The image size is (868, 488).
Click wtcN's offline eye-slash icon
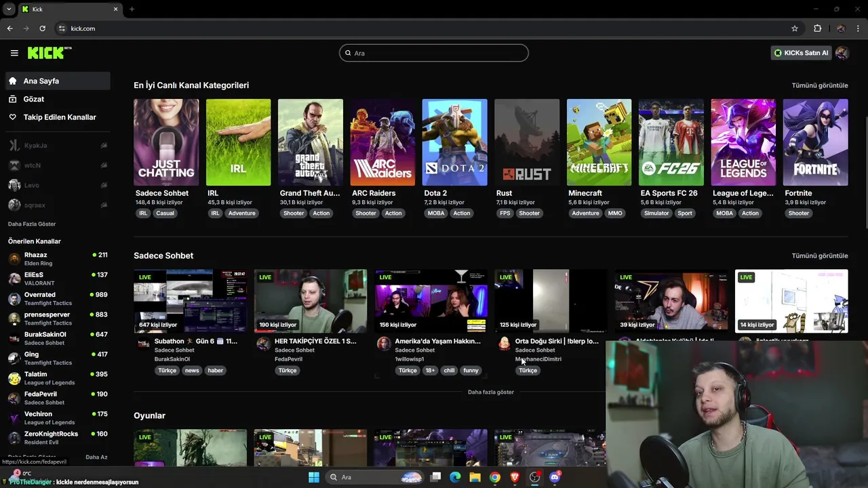[x=104, y=165]
